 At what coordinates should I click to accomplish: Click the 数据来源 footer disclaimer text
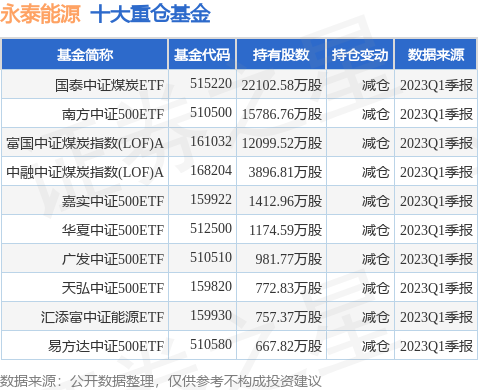[x=161, y=381]
